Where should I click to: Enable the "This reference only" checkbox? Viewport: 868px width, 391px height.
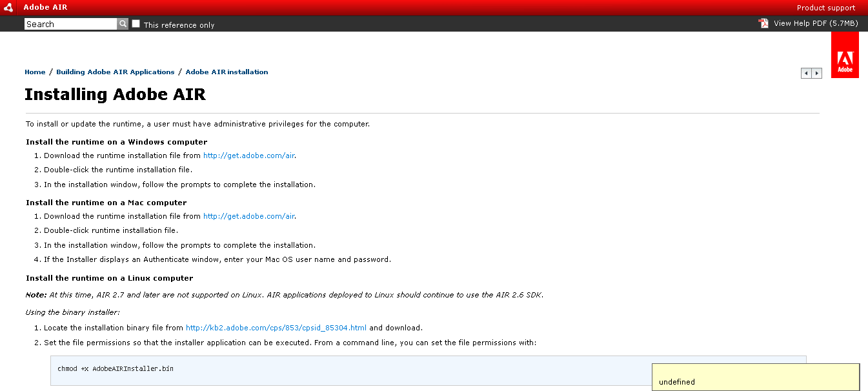point(136,24)
